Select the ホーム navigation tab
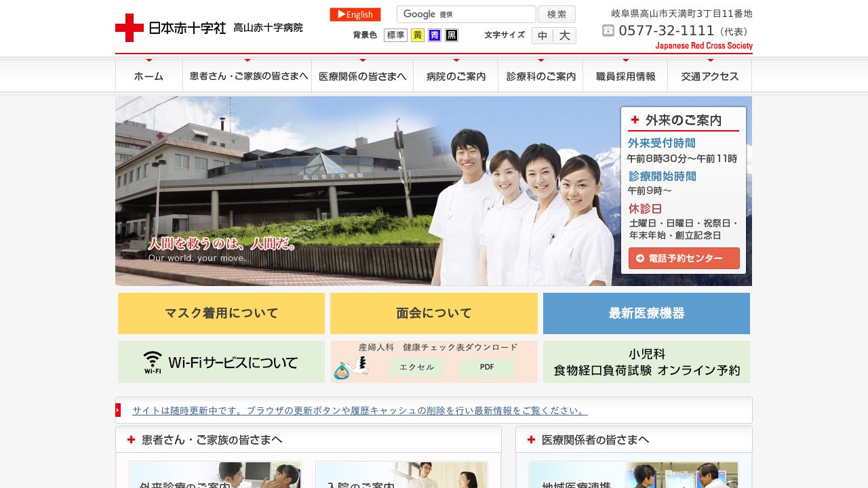The width and height of the screenshot is (868, 488). 149,76
